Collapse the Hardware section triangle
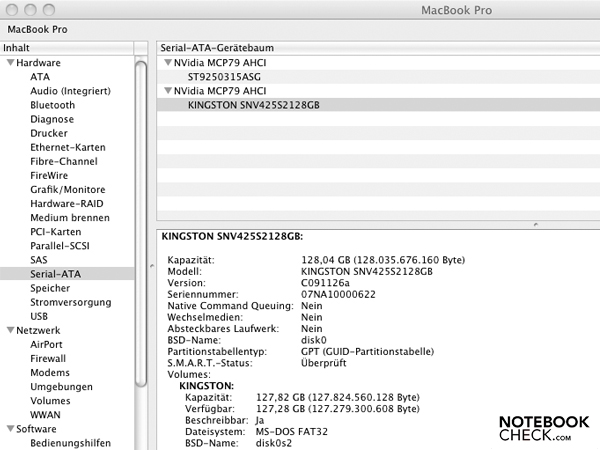 pos(11,62)
